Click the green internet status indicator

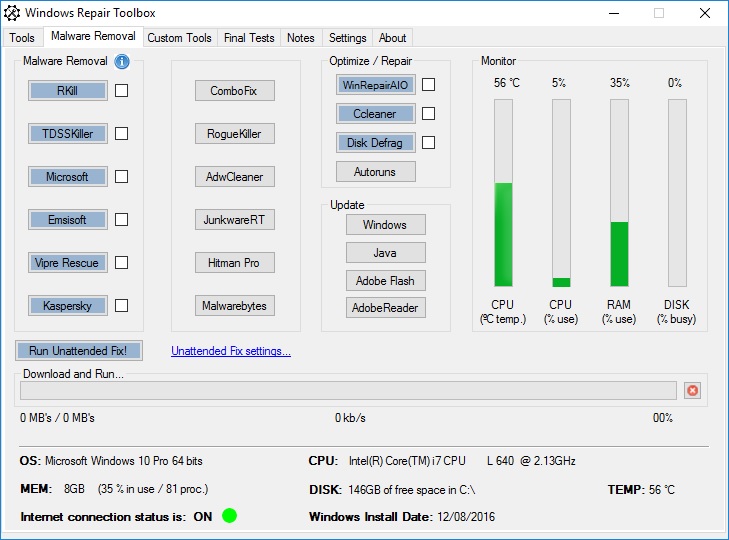point(229,515)
